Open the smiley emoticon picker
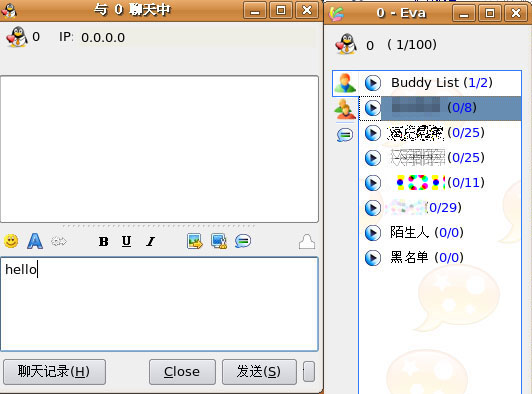532x394 pixels. pyautogui.click(x=11, y=241)
